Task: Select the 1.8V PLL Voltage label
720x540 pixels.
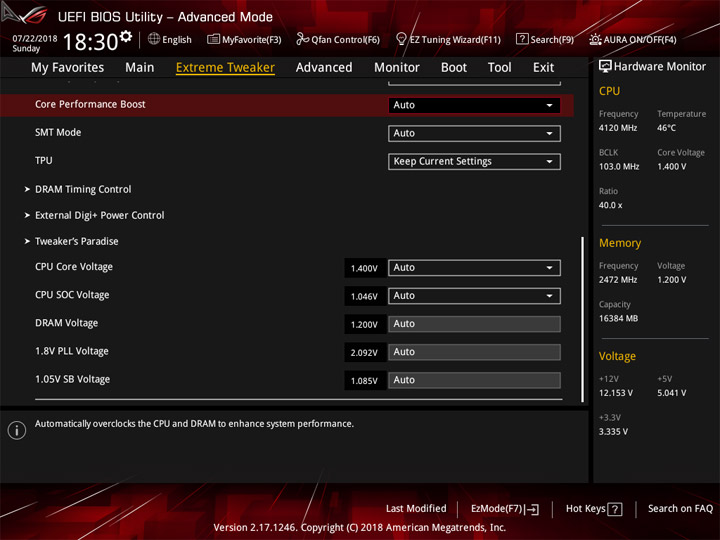Action: (72, 351)
